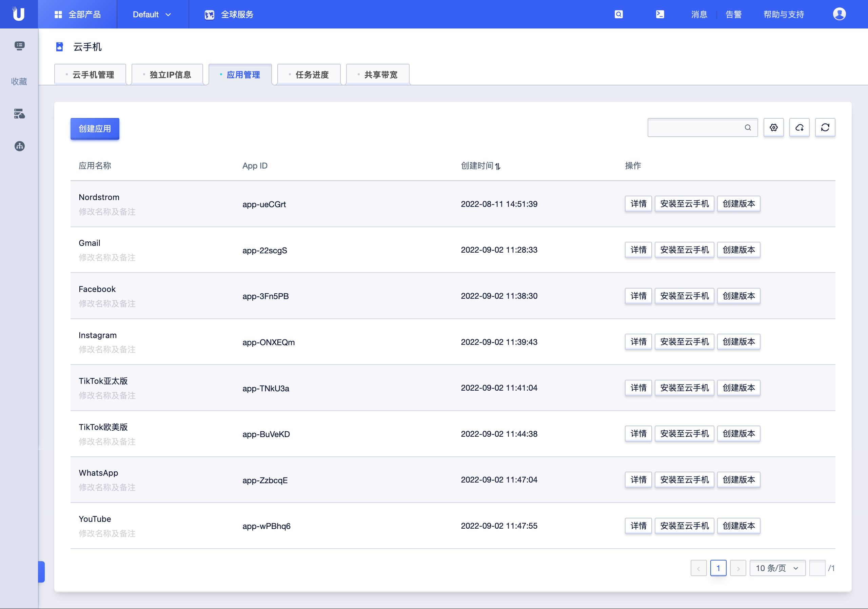Refresh the application list

pos(825,128)
